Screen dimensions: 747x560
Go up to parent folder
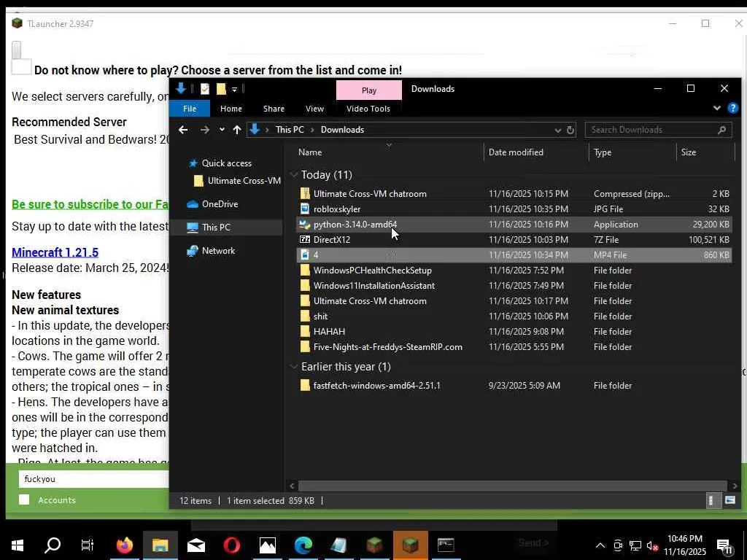tap(237, 130)
